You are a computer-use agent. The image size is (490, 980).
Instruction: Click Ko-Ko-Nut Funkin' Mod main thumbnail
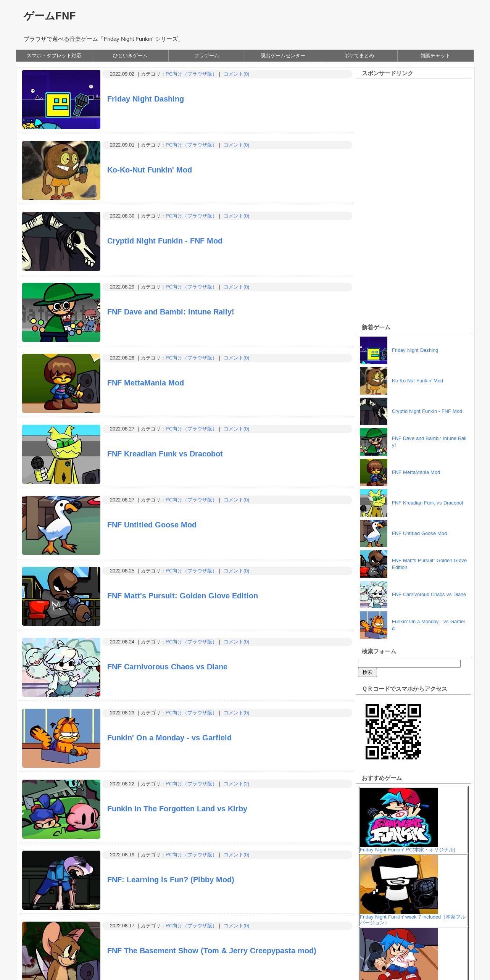point(61,170)
